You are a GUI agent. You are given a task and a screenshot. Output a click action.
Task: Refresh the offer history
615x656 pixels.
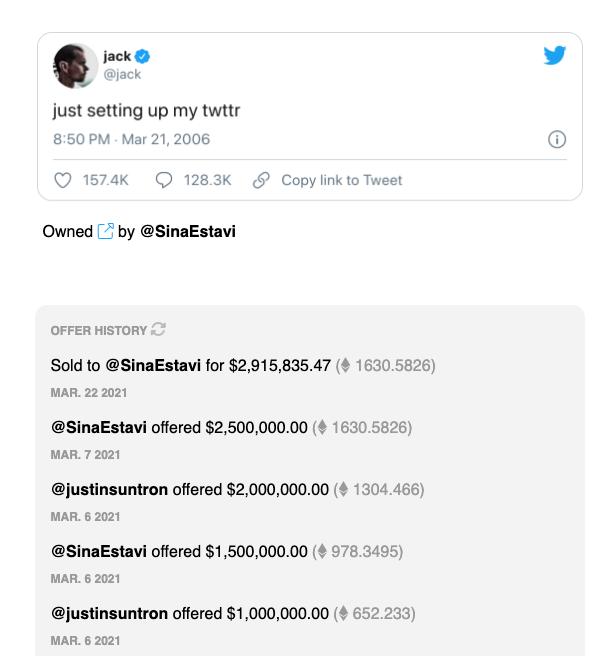[x=158, y=330]
